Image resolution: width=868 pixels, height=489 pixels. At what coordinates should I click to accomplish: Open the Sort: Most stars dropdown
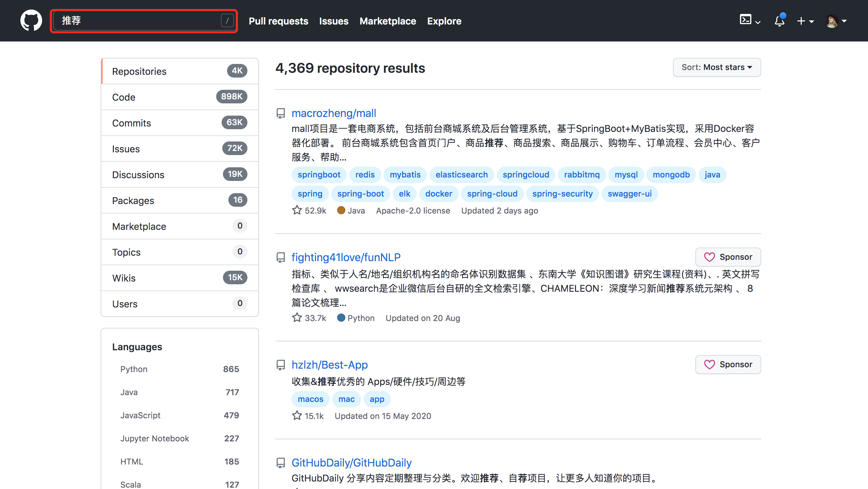716,67
